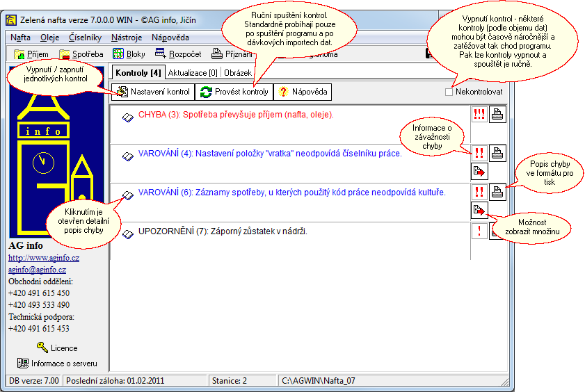This screenshot has width=585, height=392.
Task: Click the CHYBA (3) error text
Action: [236, 115]
